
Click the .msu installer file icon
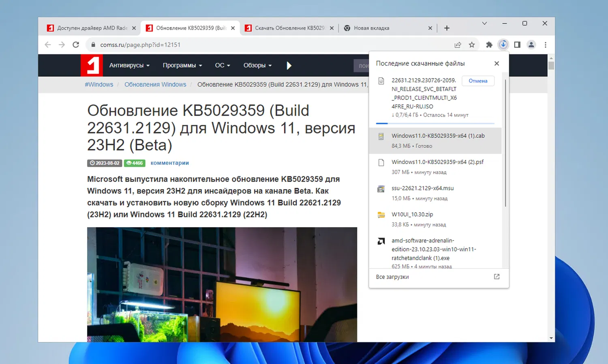(x=381, y=189)
